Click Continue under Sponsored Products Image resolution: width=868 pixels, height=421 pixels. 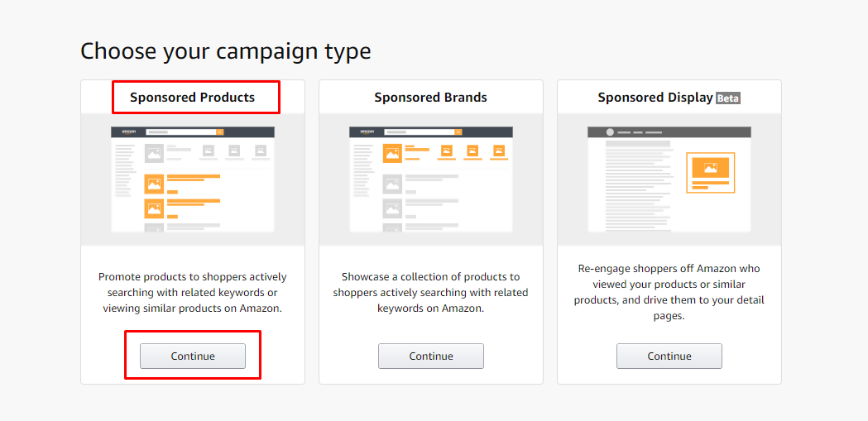(193, 356)
